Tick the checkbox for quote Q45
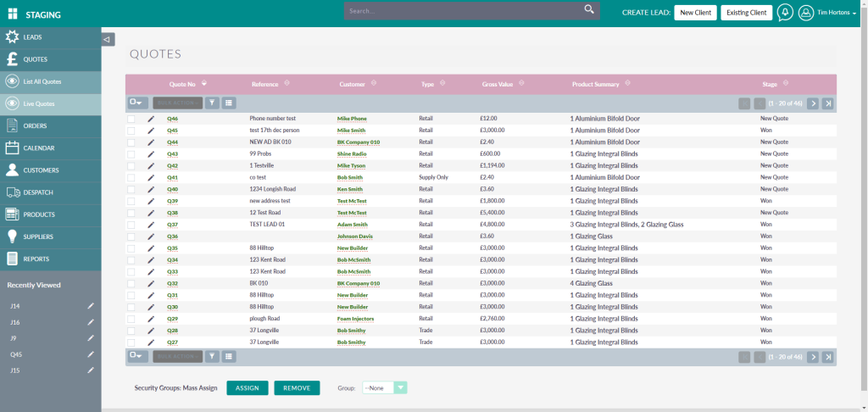 click(131, 131)
